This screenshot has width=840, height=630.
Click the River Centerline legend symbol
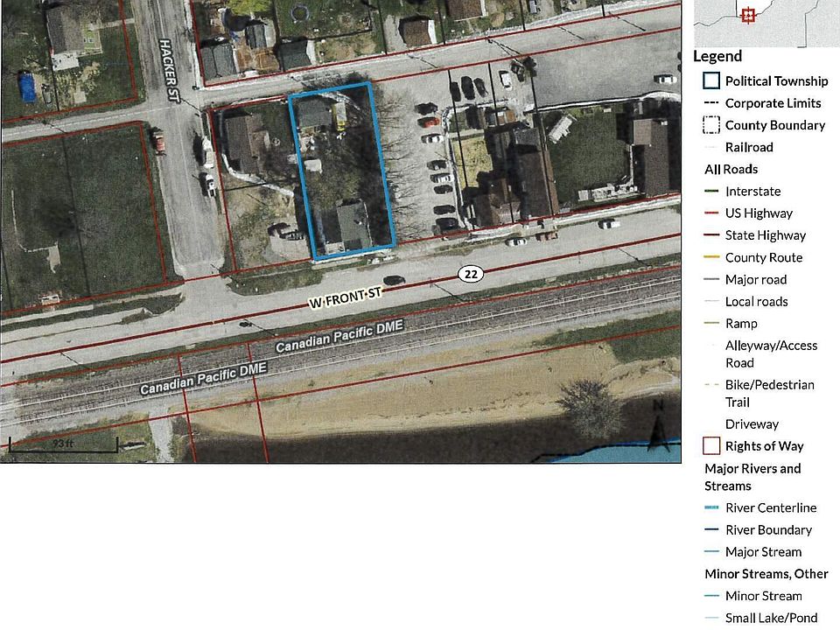coord(711,508)
